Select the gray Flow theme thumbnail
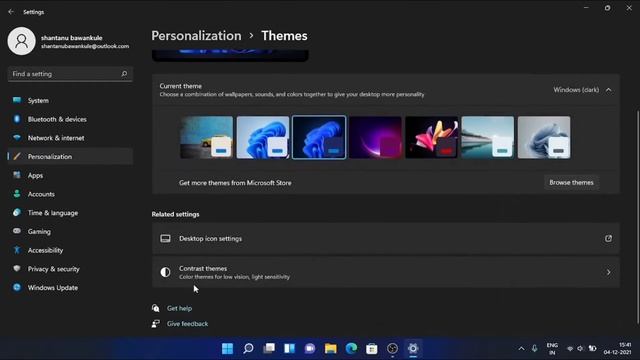640x360 pixels. click(544, 137)
